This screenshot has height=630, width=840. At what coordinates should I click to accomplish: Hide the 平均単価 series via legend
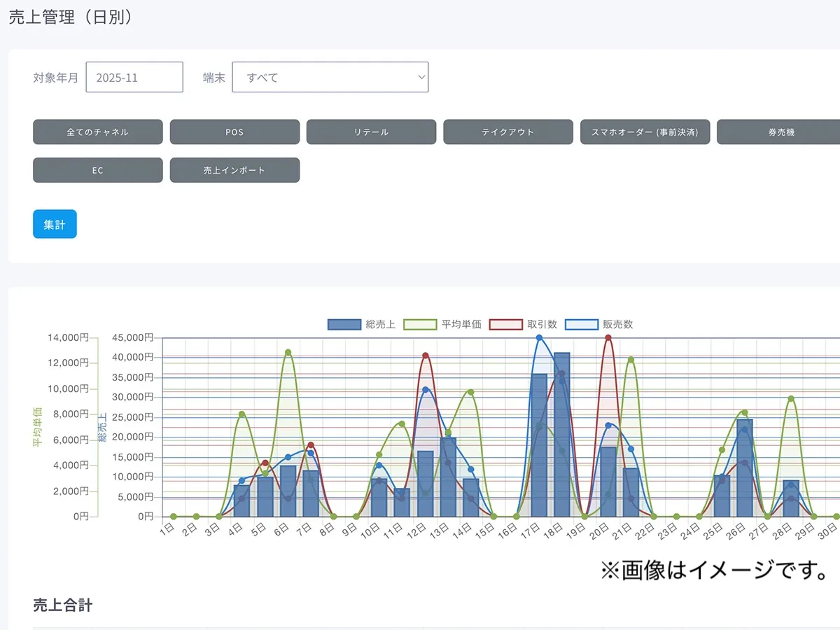tap(422, 325)
